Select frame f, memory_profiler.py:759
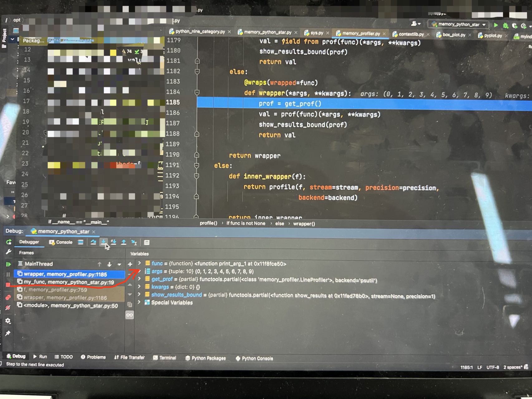The image size is (532, 399). point(69,290)
